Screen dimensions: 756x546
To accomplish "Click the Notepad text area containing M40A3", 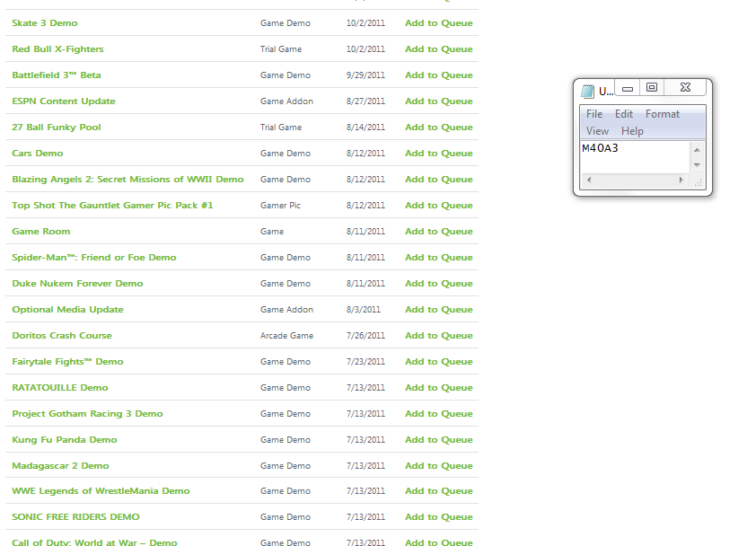I will pyautogui.click(x=635, y=157).
